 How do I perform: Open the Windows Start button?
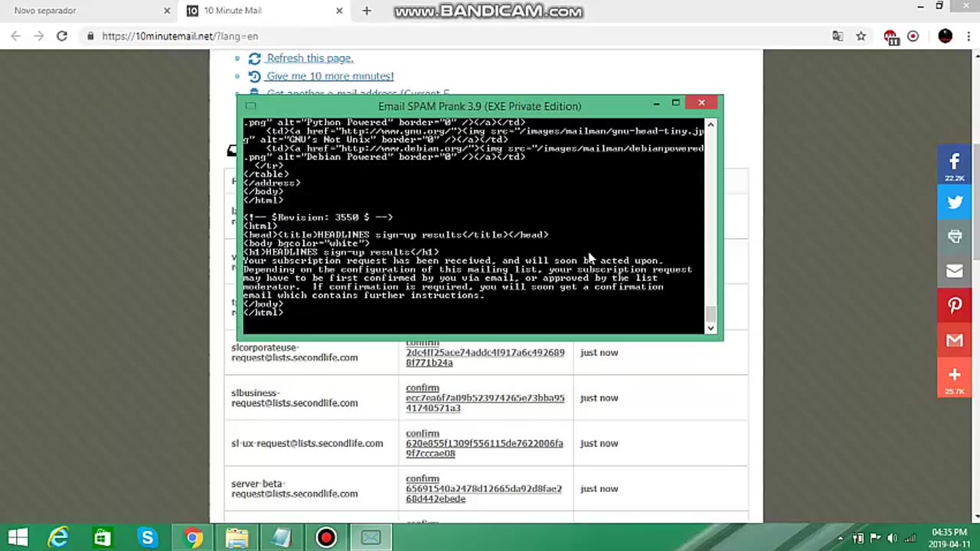tap(18, 538)
